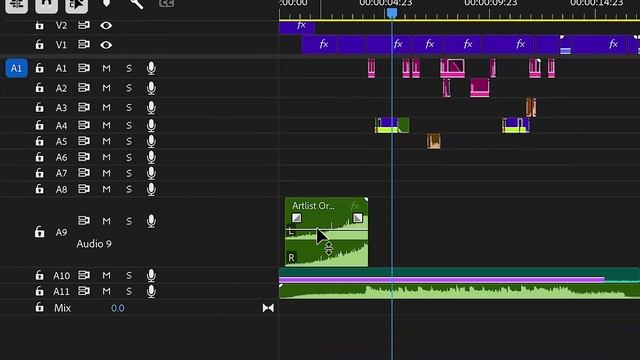The image size is (640, 360).
Task: Toggle sync lock on track A3
Action: pos(84,107)
